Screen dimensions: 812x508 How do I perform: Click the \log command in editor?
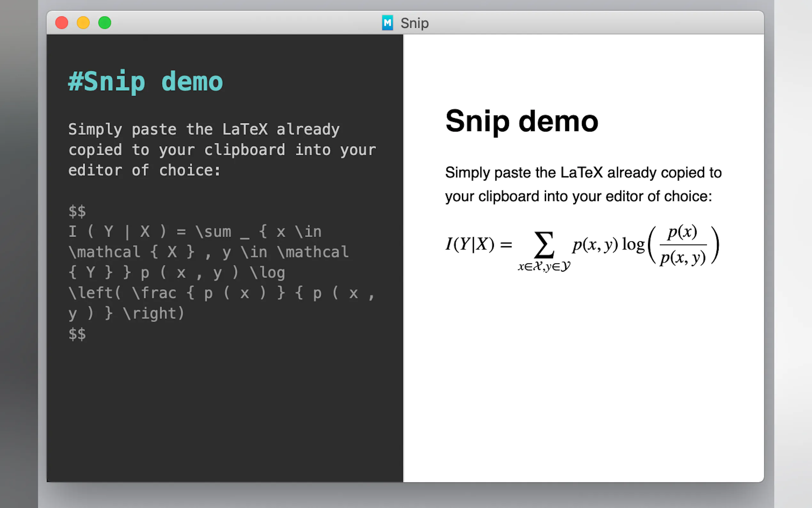coord(268,273)
